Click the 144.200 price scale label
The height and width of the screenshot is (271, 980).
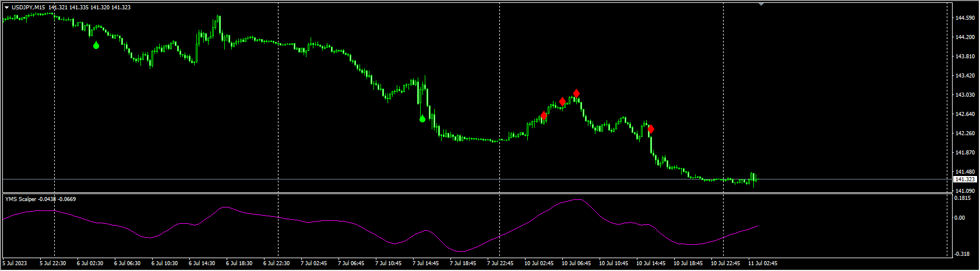[965, 37]
